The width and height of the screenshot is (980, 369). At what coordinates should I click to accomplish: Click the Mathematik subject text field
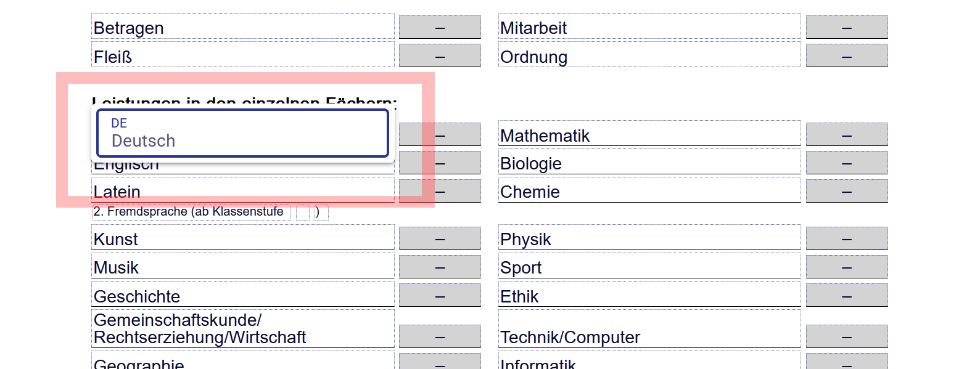(649, 135)
